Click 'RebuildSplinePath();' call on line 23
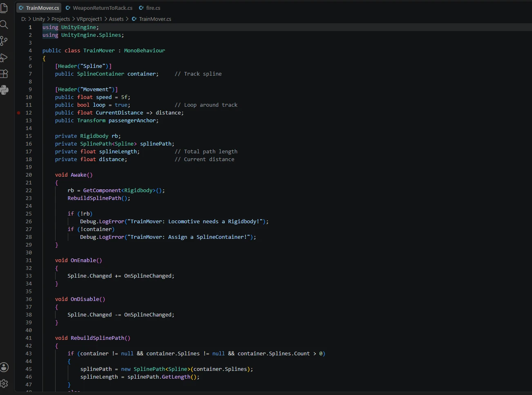Image resolution: width=532 pixels, height=395 pixels. [x=99, y=198]
